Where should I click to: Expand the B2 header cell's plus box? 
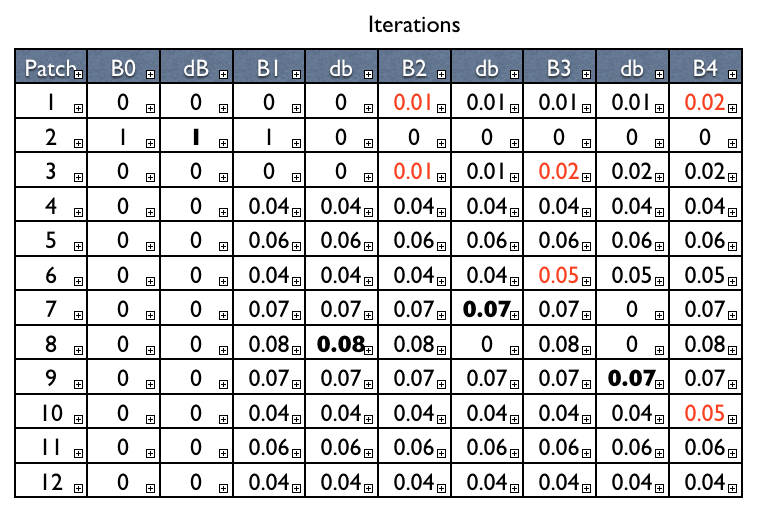click(441, 73)
